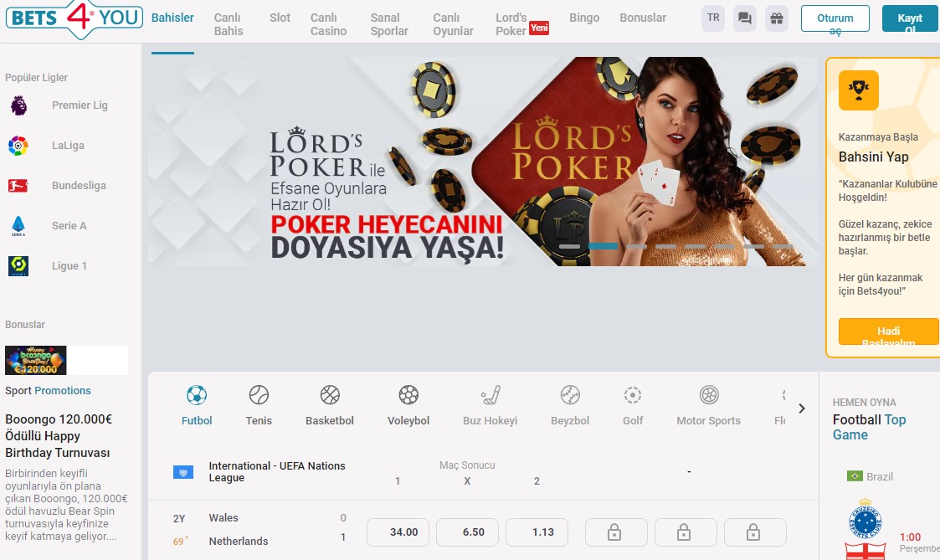This screenshot has height=560, width=940.
Task: Navigate to Canlı Casino
Action: 328,24
